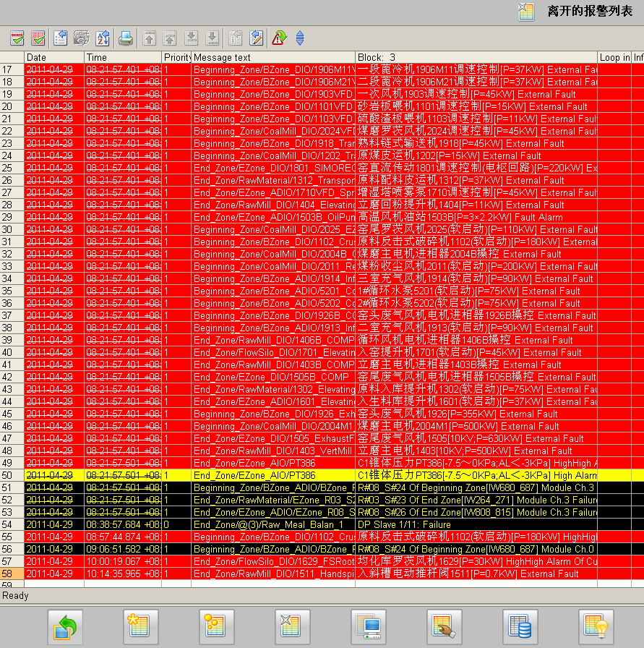Go to next message toolbar icon
Screen dimensions: 644x648
(x=192, y=38)
